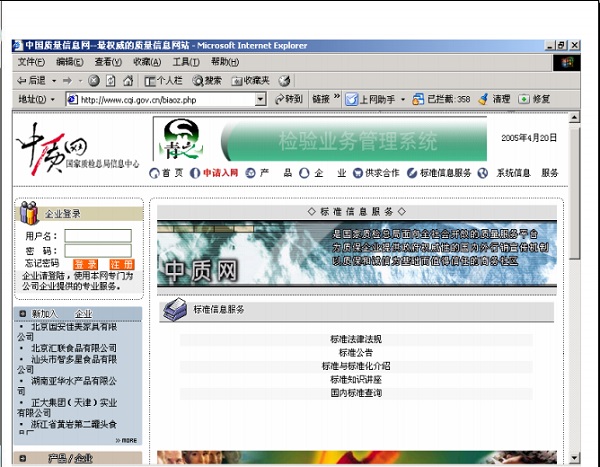Viewport: 600px width, 467px height.
Task: Open the 标准法律法规 link
Action: [x=356, y=339]
